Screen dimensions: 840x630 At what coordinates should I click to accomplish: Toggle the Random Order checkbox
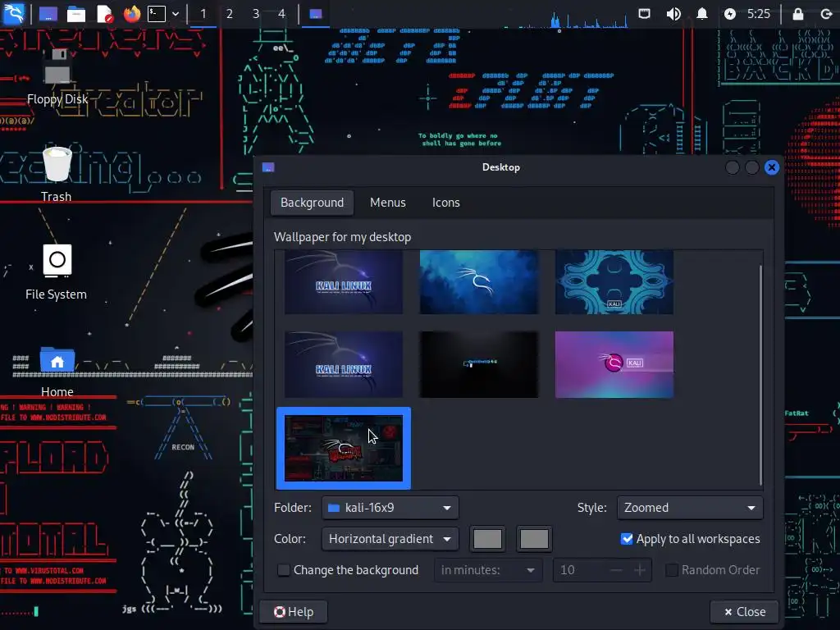click(671, 570)
